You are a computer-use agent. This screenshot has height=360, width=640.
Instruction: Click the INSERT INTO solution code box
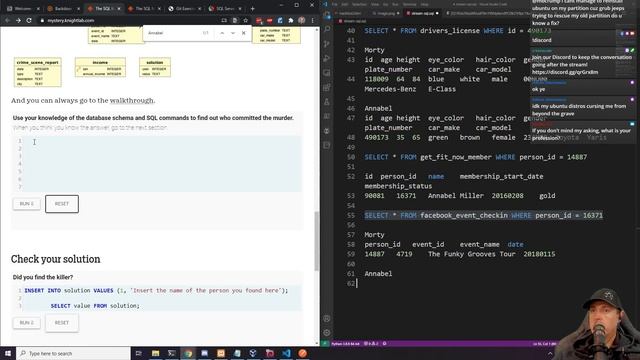[x=157, y=298]
